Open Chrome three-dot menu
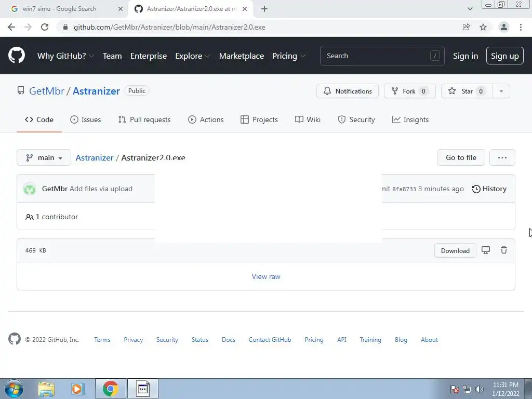Viewport: 532px width, 399px height. point(521,27)
